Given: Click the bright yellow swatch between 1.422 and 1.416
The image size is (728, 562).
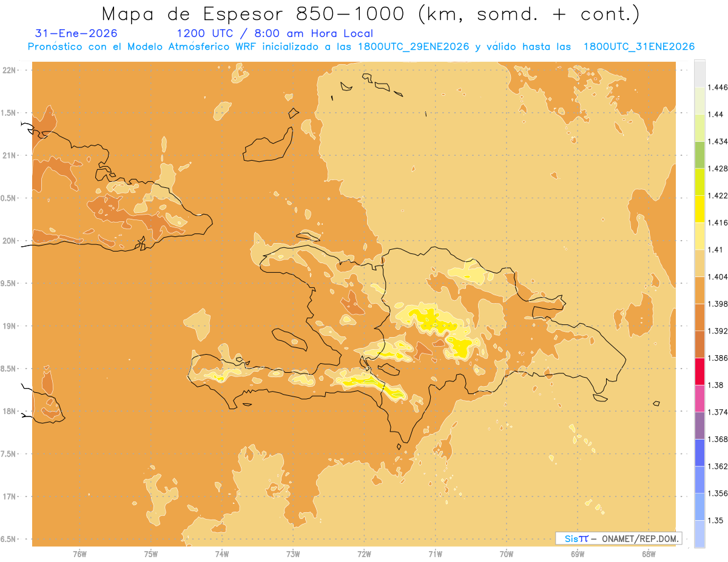Looking at the screenshot, I should coord(699,209).
